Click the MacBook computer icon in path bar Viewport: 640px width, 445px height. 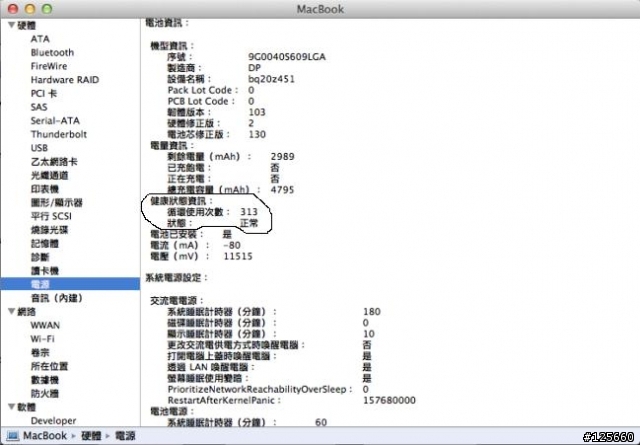pyautogui.click(x=12, y=436)
